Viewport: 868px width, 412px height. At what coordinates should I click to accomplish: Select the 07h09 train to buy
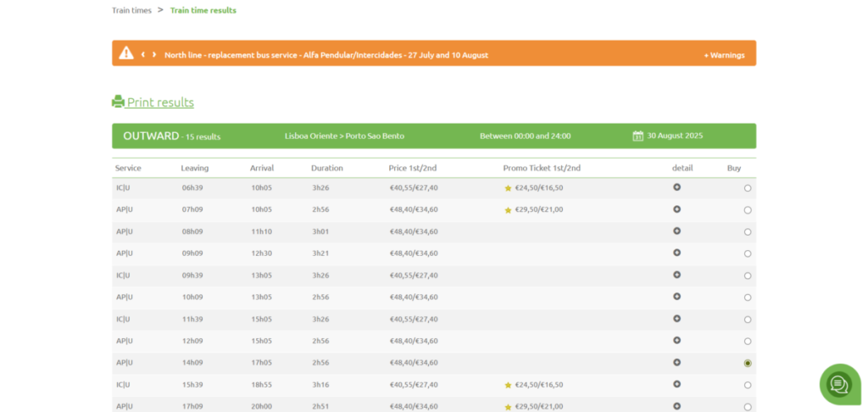(x=748, y=210)
